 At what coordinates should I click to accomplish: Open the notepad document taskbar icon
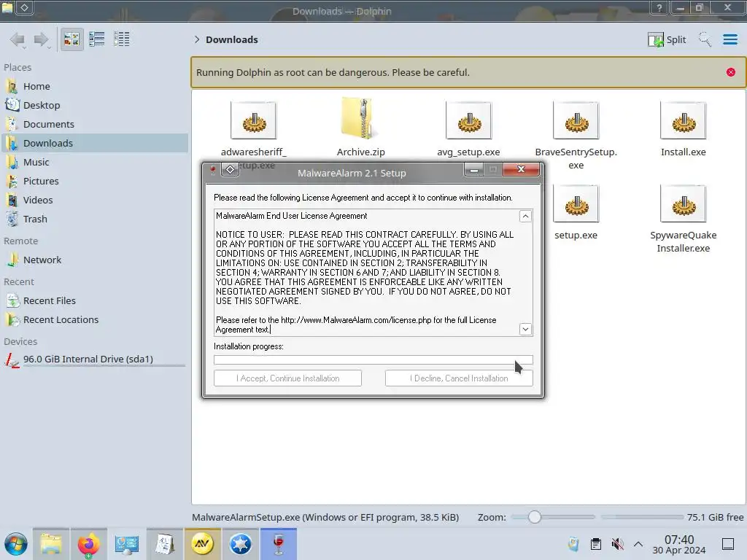[165, 544]
